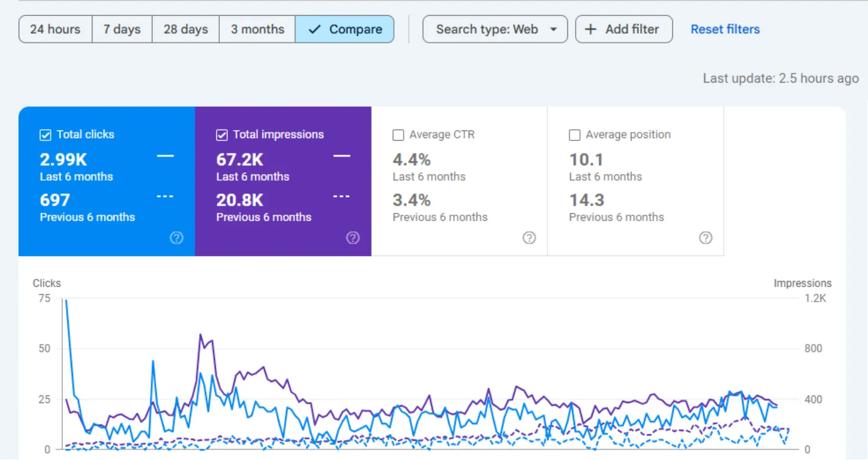Open help icon on Total clicks card
Image resolution: width=868 pixels, height=460 pixels.
(x=176, y=238)
